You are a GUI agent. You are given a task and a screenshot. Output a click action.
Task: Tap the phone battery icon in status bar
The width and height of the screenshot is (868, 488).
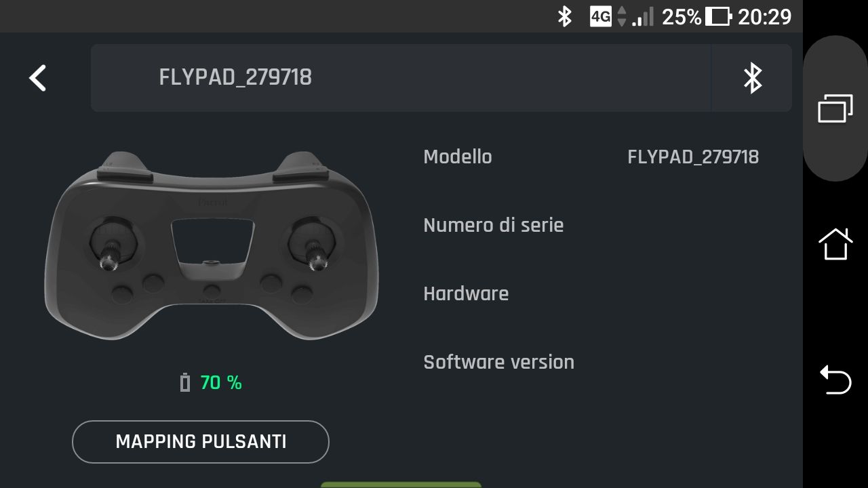click(x=719, y=16)
